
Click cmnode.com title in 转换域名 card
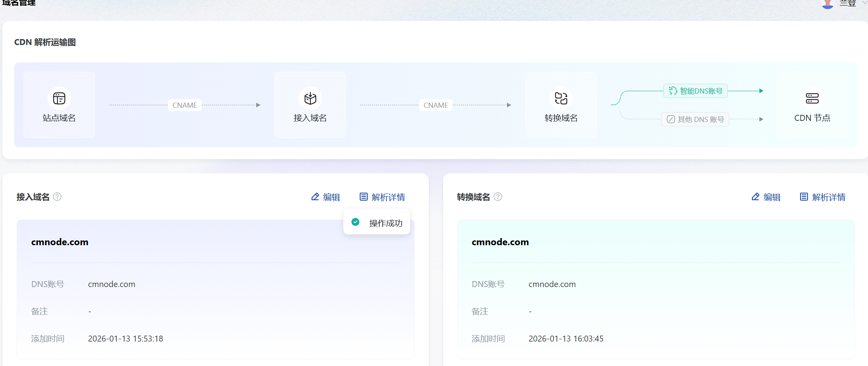click(x=500, y=242)
